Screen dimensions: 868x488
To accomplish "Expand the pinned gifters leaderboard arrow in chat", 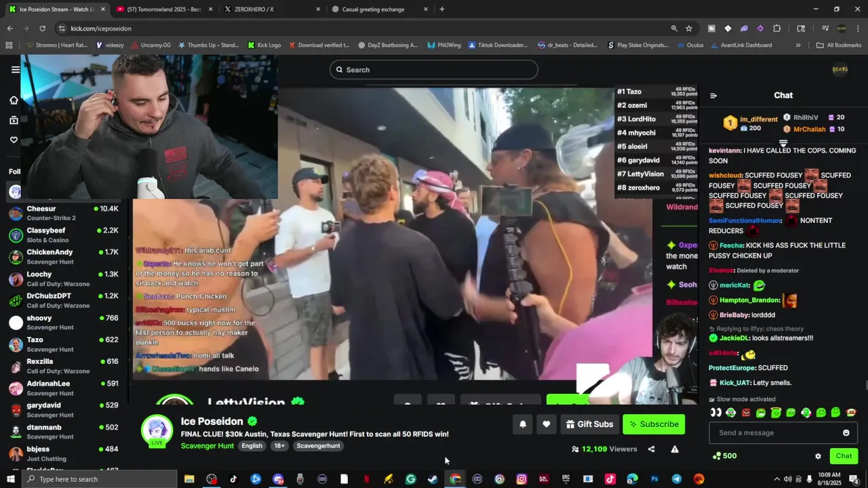I will click(x=783, y=144).
